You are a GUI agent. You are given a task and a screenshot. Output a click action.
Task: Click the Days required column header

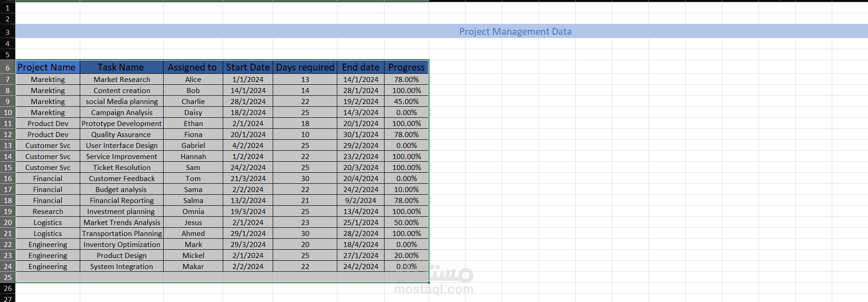305,67
